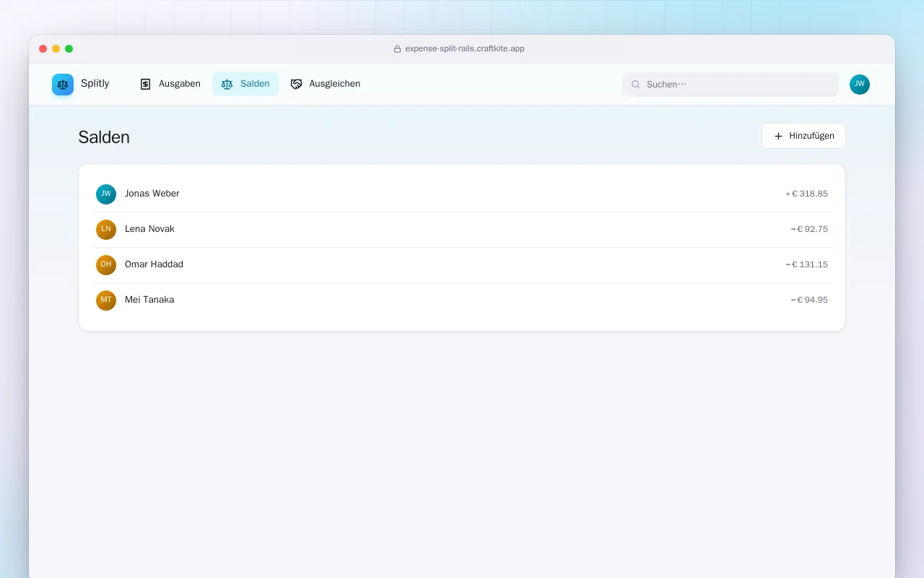Image resolution: width=924 pixels, height=578 pixels.
Task: Select Omar Haddad's OH avatar
Action: pyautogui.click(x=106, y=265)
